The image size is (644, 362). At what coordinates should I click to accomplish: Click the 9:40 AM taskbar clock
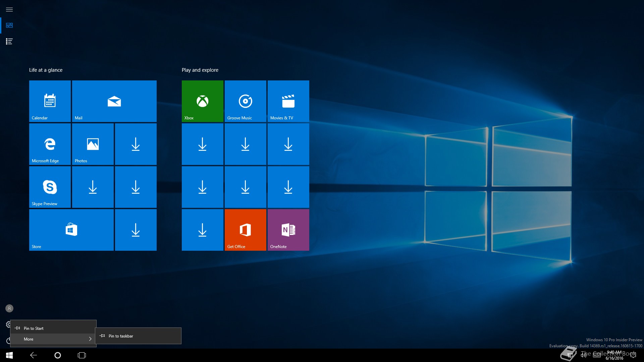point(614,355)
